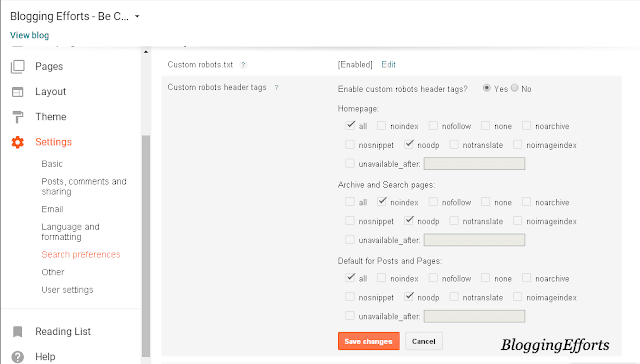Click the sidebar vertical scrollbar thumb
Image resolution: width=640 pixels, height=364 pixels.
(x=146, y=246)
